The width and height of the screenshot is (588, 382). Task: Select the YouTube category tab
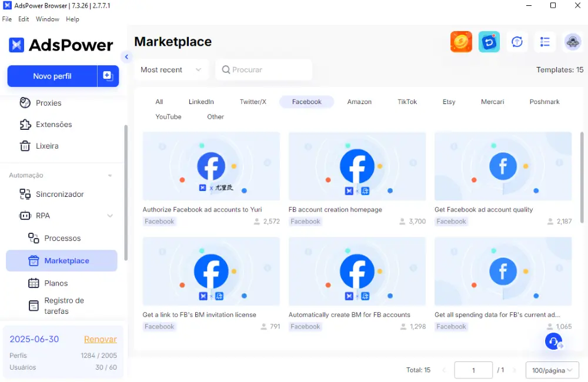[x=168, y=116]
